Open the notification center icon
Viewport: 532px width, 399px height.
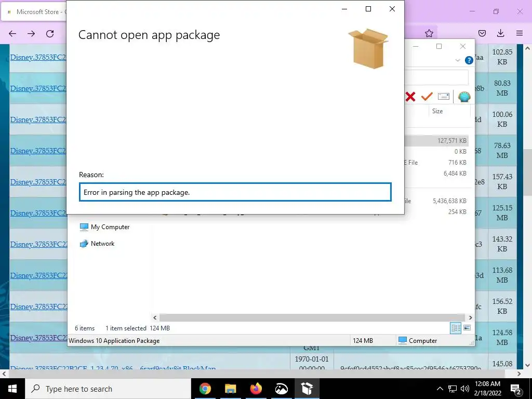[x=516, y=389]
